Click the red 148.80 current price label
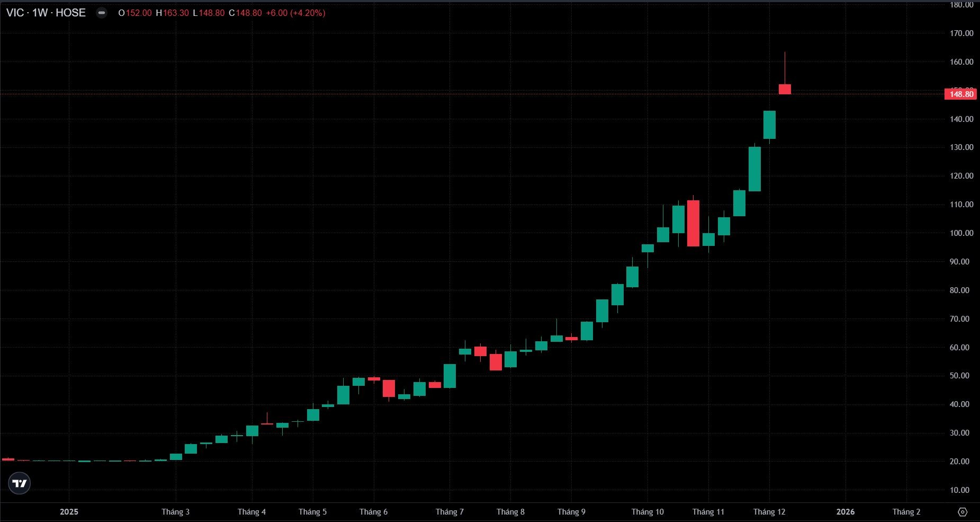The height and width of the screenshot is (522, 980). pos(961,94)
